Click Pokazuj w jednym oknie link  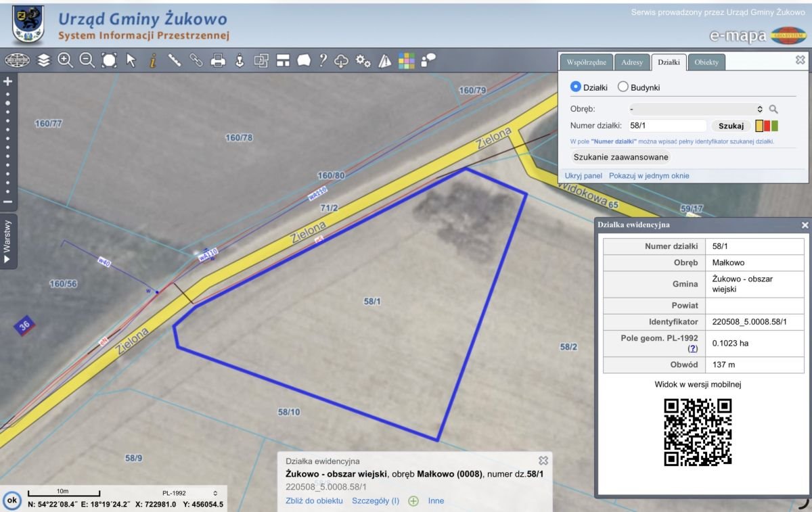click(649, 176)
